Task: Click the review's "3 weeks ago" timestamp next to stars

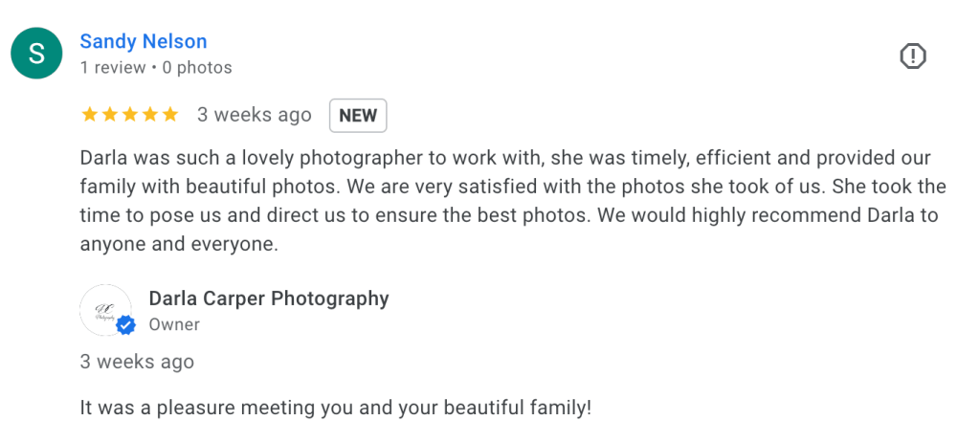Action: [x=254, y=115]
